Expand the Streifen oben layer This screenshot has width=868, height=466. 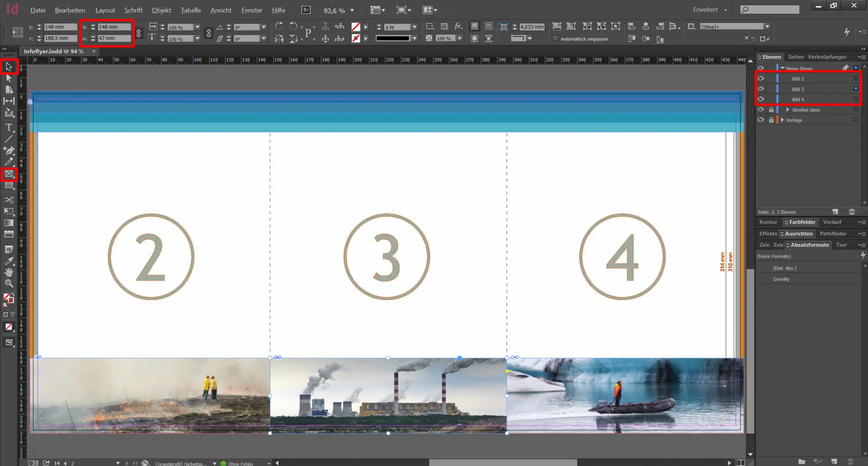[x=788, y=110]
